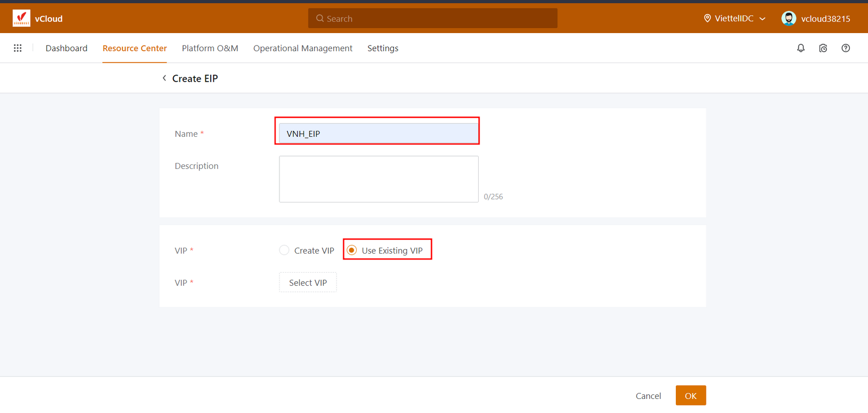Open notifications bell icon
This screenshot has height=413, width=868.
coord(801,48)
